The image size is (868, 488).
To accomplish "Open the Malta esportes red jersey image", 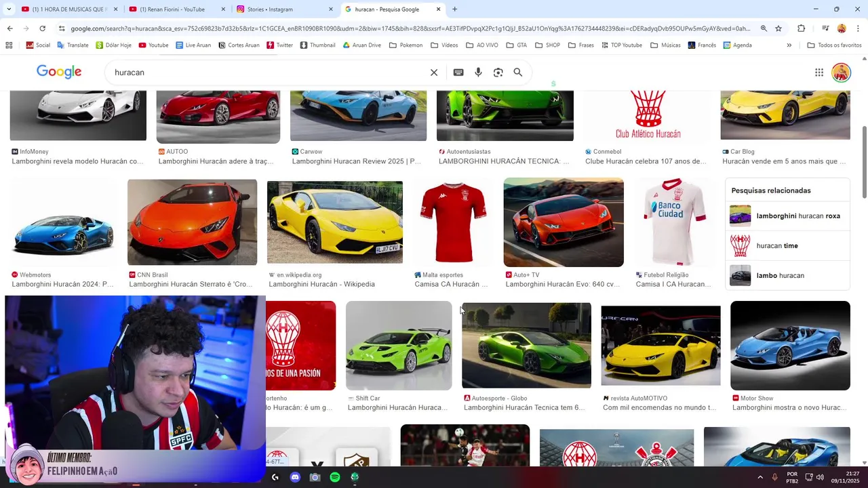I will [x=453, y=222].
